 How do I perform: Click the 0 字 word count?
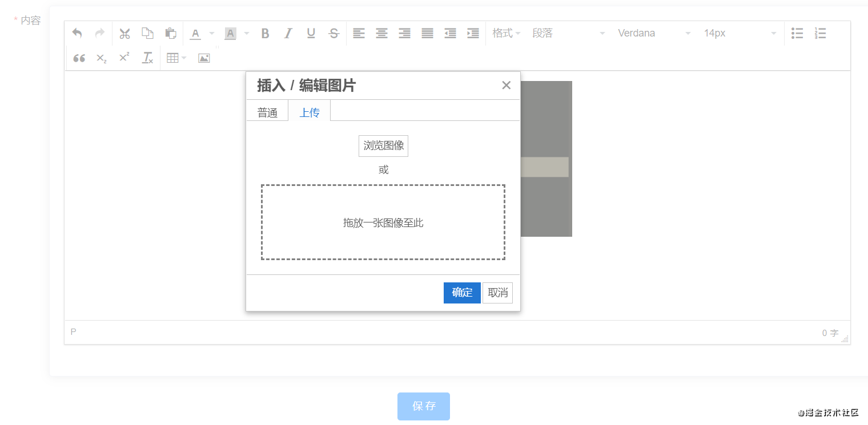coord(830,333)
